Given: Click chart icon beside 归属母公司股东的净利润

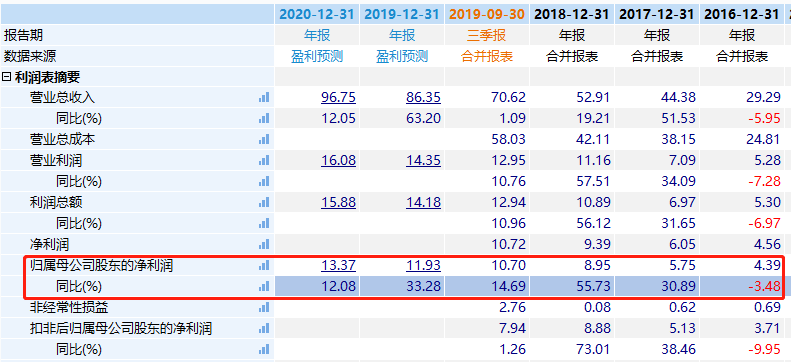Looking at the screenshot, I should [264, 265].
